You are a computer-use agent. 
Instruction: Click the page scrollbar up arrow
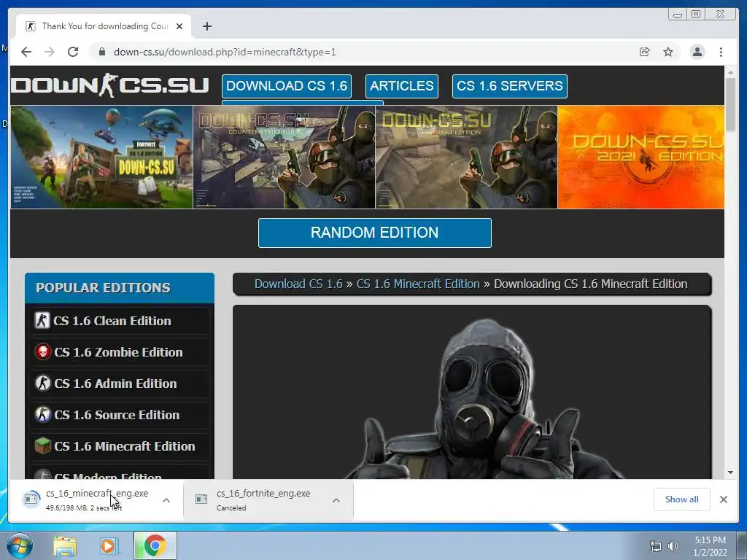(731, 72)
